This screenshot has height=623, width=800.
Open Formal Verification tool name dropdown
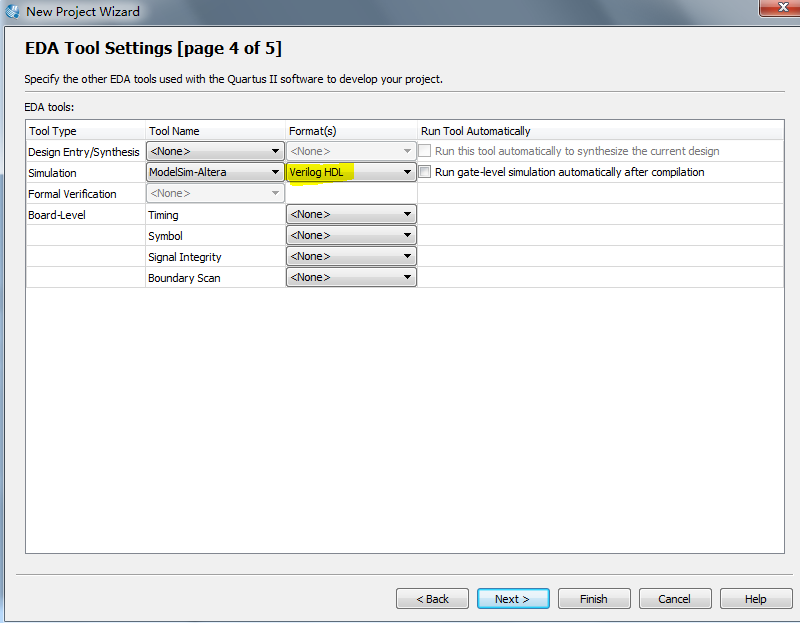[x=215, y=193]
